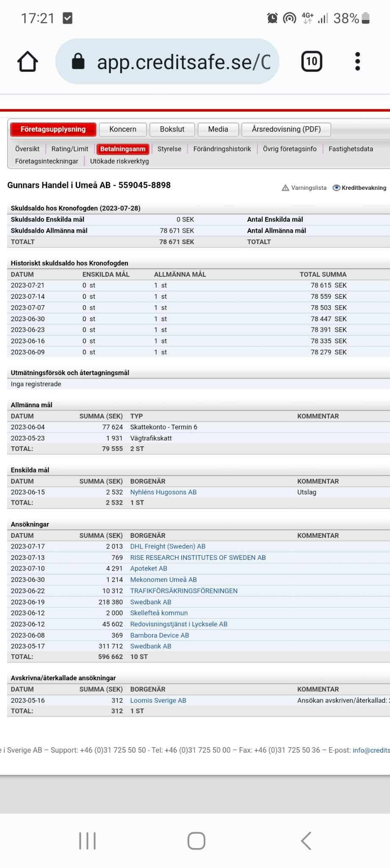
Task: Open the Bokslut tab
Action: [172, 129]
